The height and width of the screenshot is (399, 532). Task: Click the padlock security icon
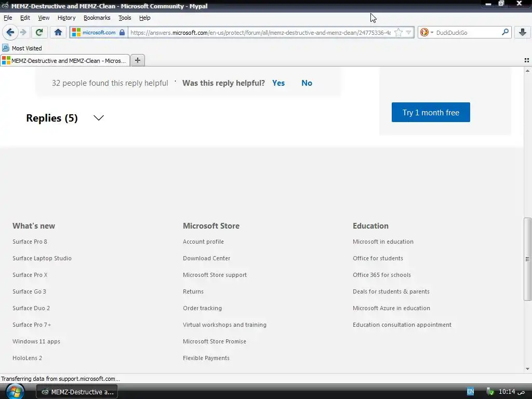pyautogui.click(x=122, y=33)
